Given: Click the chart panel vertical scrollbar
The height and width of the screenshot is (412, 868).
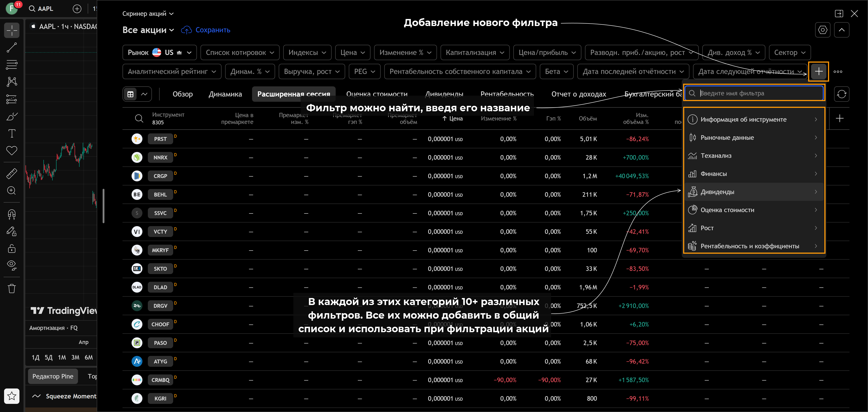Looking at the screenshot, I should (104, 206).
